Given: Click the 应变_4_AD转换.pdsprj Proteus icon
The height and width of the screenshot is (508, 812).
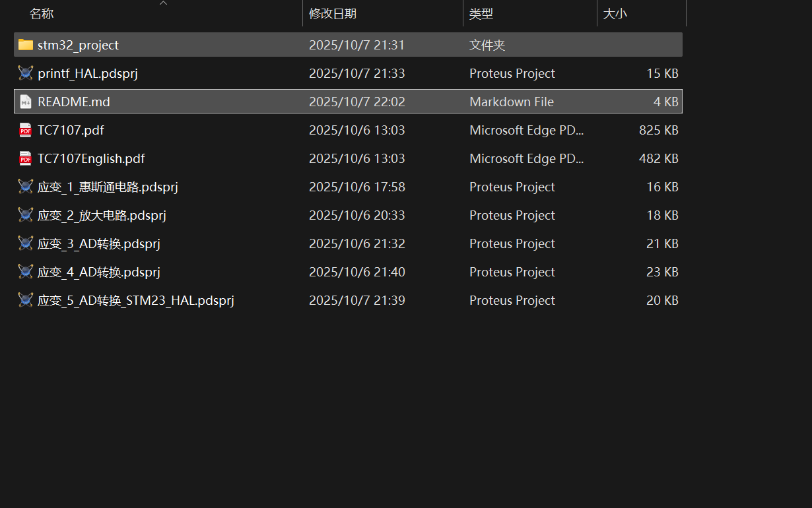Looking at the screenshot, I should (26, 272).
